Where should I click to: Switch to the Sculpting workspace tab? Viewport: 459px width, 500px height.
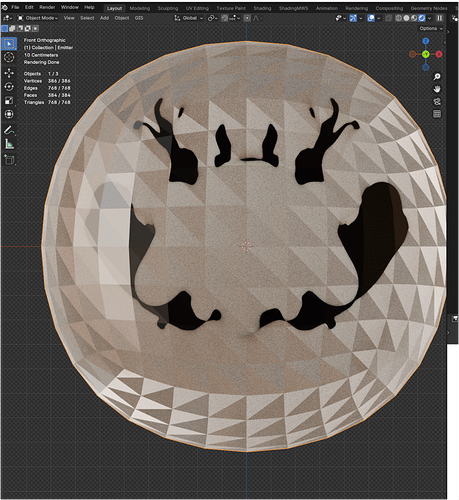click(168, 8)
